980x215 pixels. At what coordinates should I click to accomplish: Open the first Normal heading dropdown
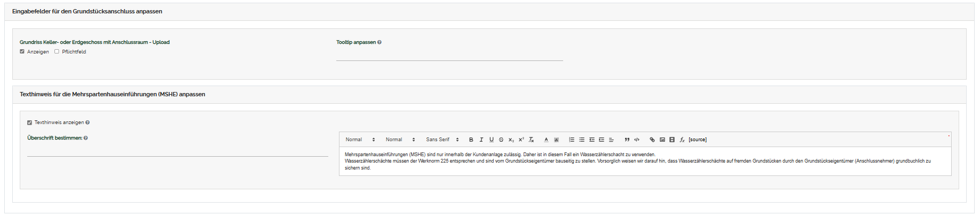[360, 140]
